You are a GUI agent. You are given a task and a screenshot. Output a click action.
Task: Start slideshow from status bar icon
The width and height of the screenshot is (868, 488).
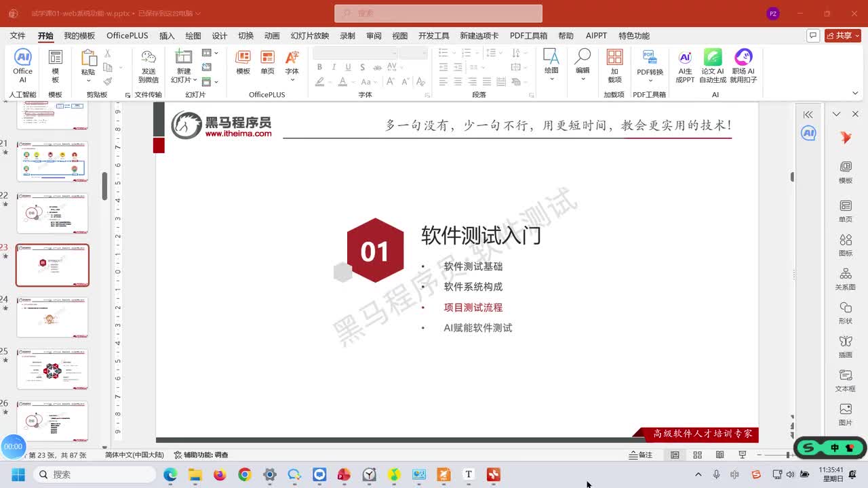click(x=743, y=455)
